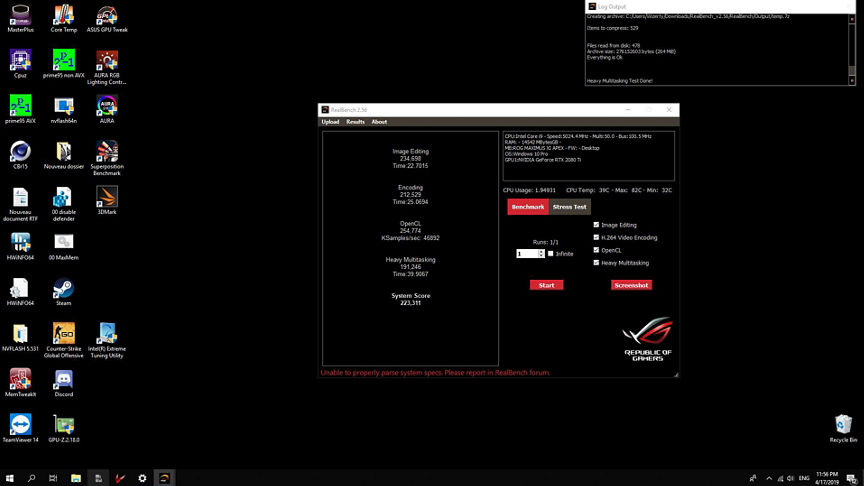
Task: Click the Screenshot button
Action: tap(631, 285)
